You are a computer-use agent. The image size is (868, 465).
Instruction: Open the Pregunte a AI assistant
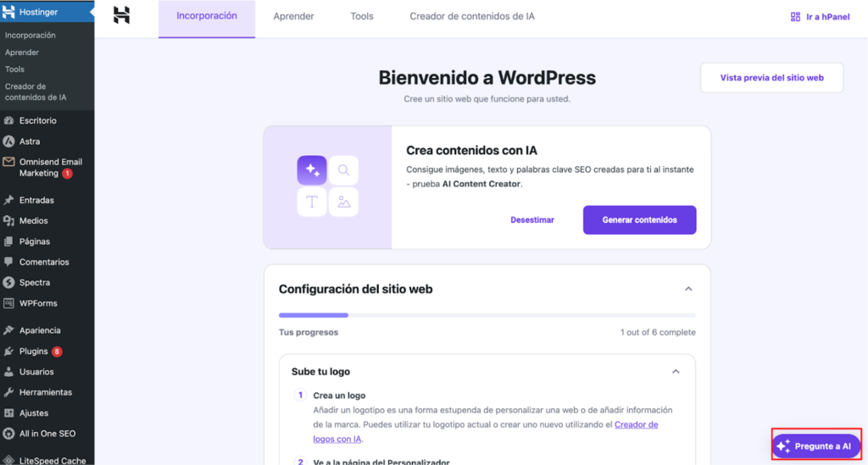pyautogui.click(x=816, y=446)
